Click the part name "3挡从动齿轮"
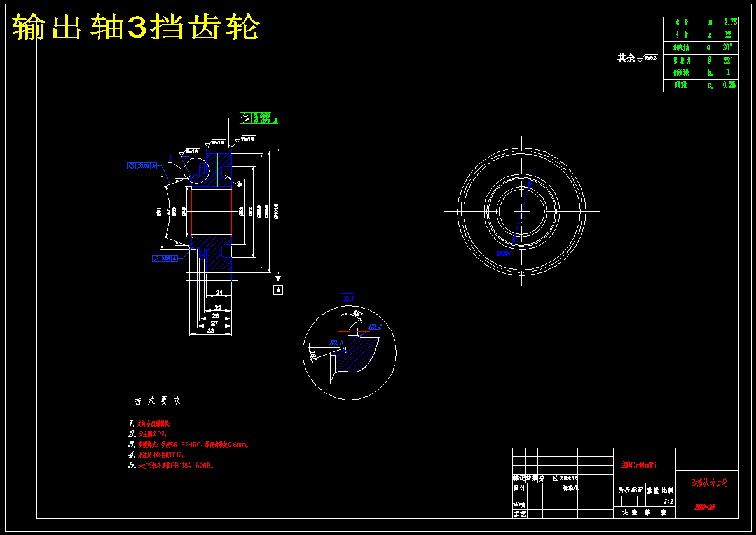 (710, 482)
